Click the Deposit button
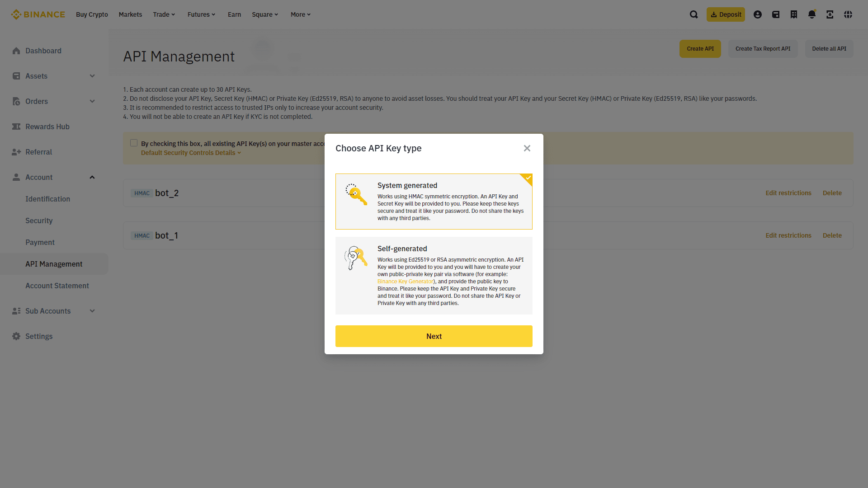This screenshot has width=868, height=488. tap(726, 14)
